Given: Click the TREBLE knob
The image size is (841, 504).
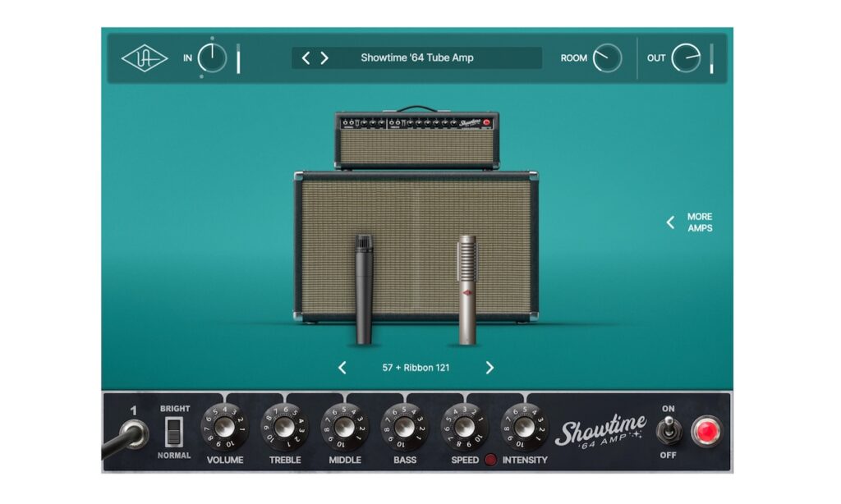Looking at the screenshot, I should pos(285,428).
